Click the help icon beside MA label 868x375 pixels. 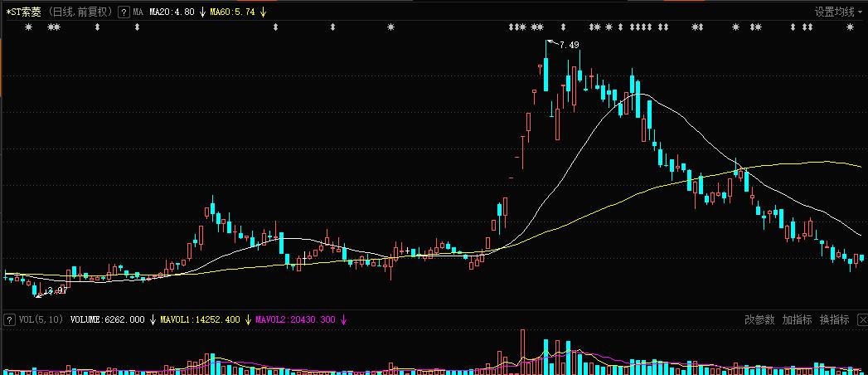tap(124, 12)
